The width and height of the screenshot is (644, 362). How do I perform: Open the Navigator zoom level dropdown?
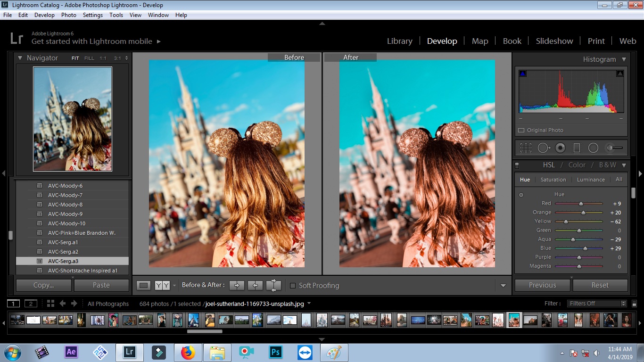127,58
